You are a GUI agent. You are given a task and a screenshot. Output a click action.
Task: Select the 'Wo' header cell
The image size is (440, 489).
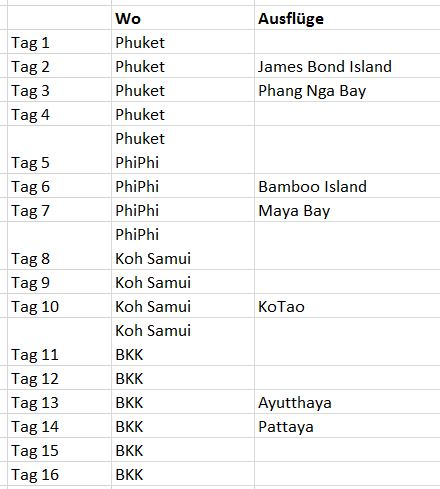[183, 18]
